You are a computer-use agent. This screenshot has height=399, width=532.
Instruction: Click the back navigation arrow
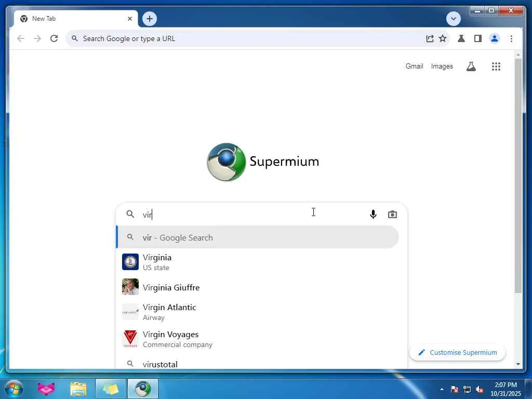[x=21, y=38]
